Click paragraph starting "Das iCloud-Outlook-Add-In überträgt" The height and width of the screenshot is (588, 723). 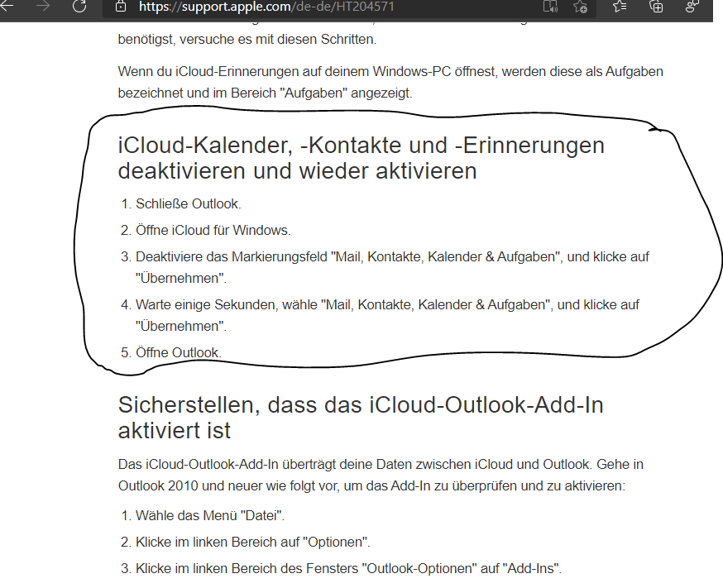(x=381, y=475)
